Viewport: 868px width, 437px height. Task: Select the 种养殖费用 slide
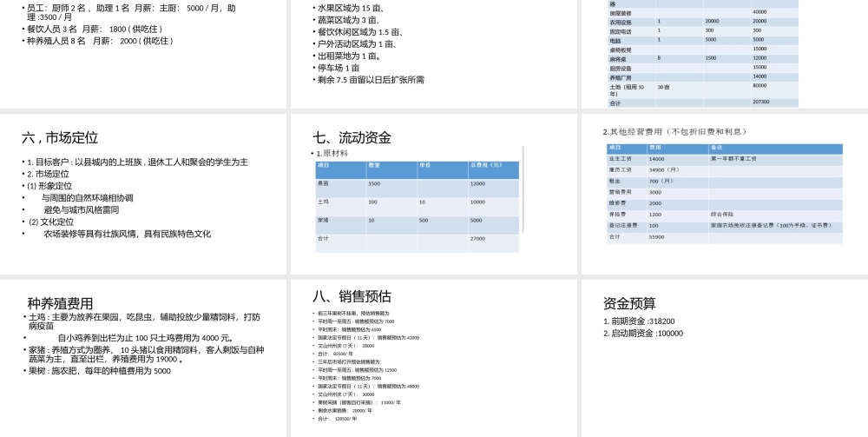(x=143, y=358)
